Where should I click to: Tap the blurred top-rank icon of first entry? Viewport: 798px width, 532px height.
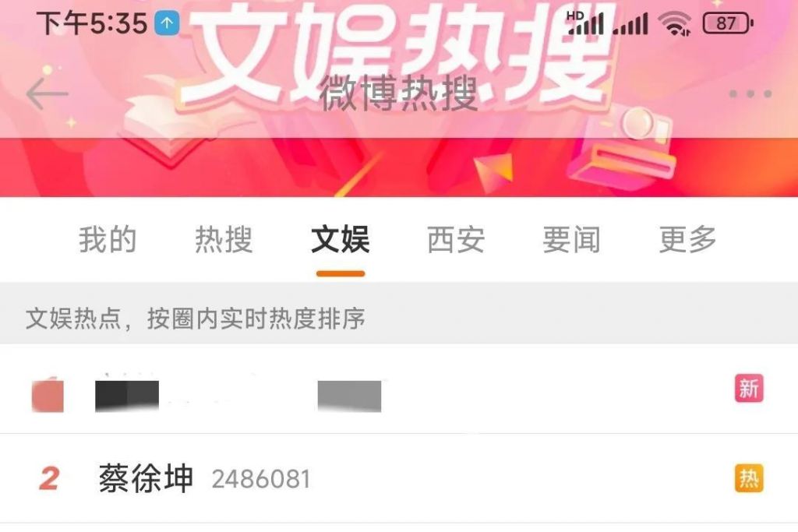click(x=48, y=395)
